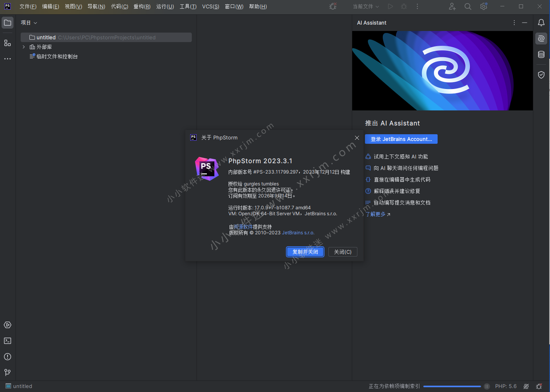This screenshot has width=550, height=392.
Task: Select the External Libraries tree item label
Action: click(44, 47)
